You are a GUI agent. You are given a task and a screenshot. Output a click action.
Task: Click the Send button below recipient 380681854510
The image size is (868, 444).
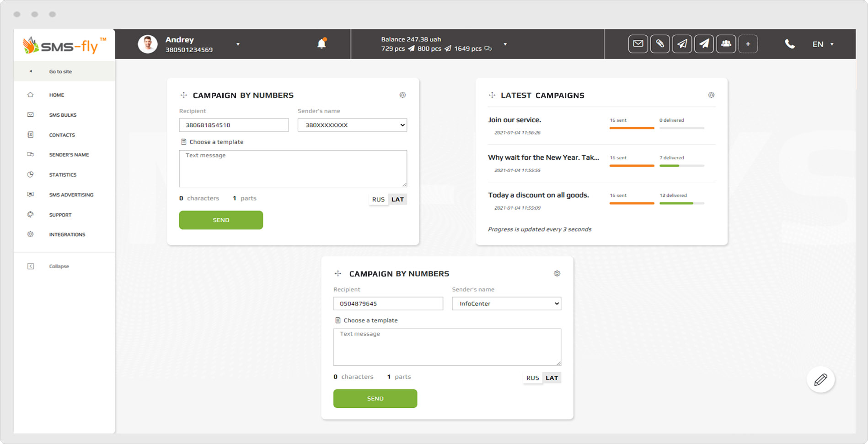click(x=221, y=220)
